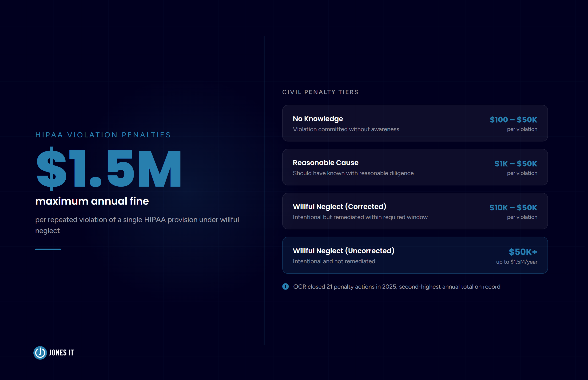Select the Reasonable Cause penalty card
588x380 pixels.
tap(415, 167)
